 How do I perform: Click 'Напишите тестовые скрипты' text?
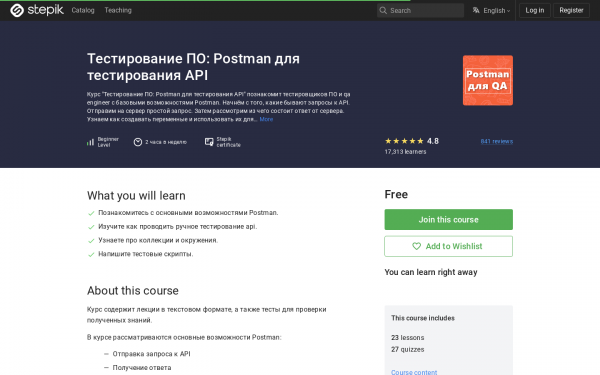146,254
